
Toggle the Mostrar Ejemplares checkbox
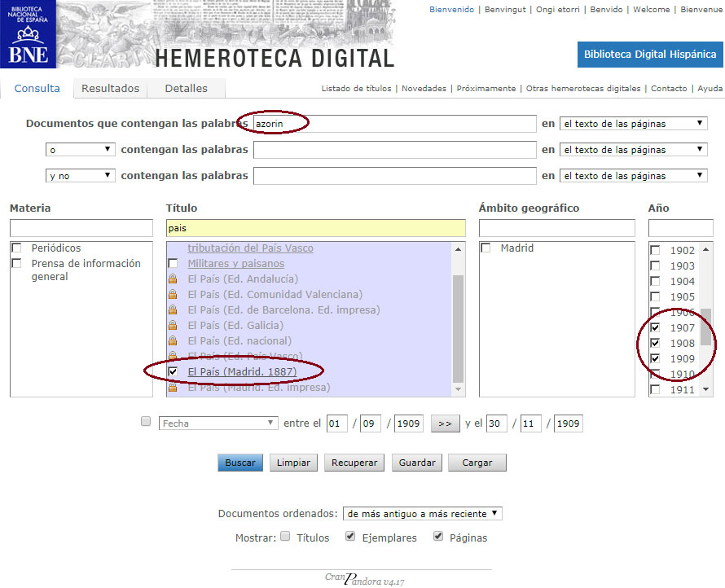350,536
